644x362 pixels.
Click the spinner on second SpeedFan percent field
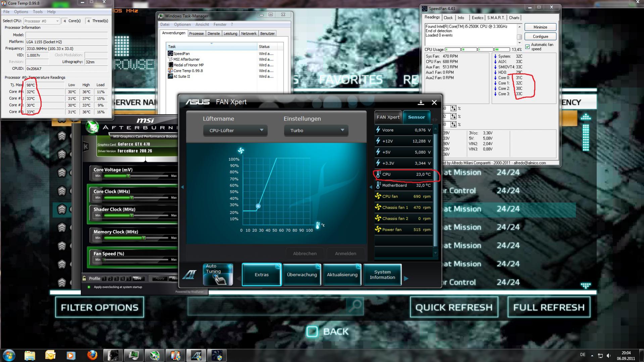453,116
